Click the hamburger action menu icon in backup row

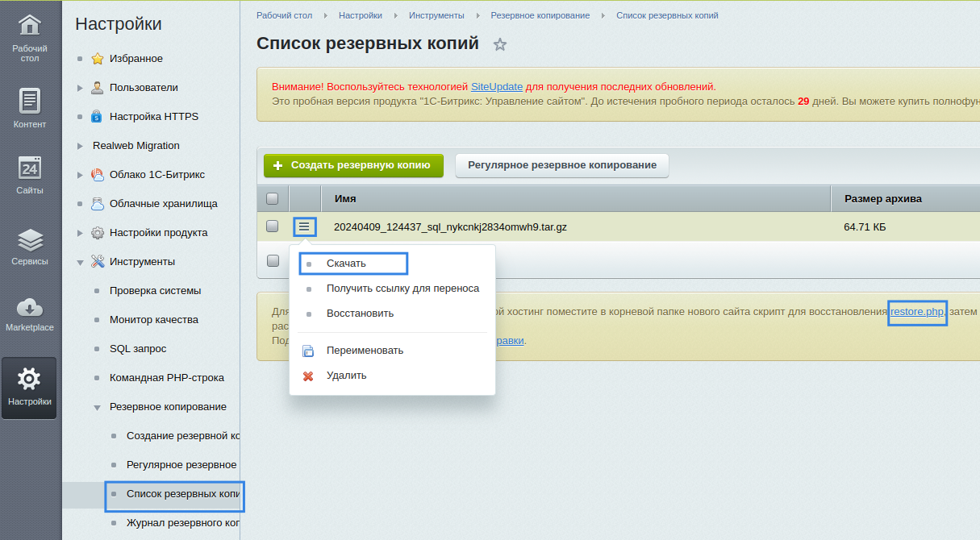click(304, 227)
